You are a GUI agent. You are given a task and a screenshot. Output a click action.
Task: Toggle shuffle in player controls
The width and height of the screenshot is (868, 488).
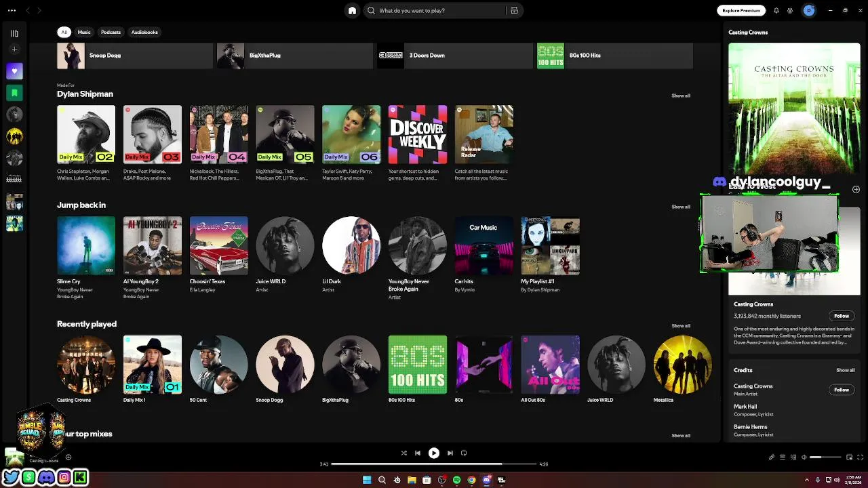click(403, 453)
